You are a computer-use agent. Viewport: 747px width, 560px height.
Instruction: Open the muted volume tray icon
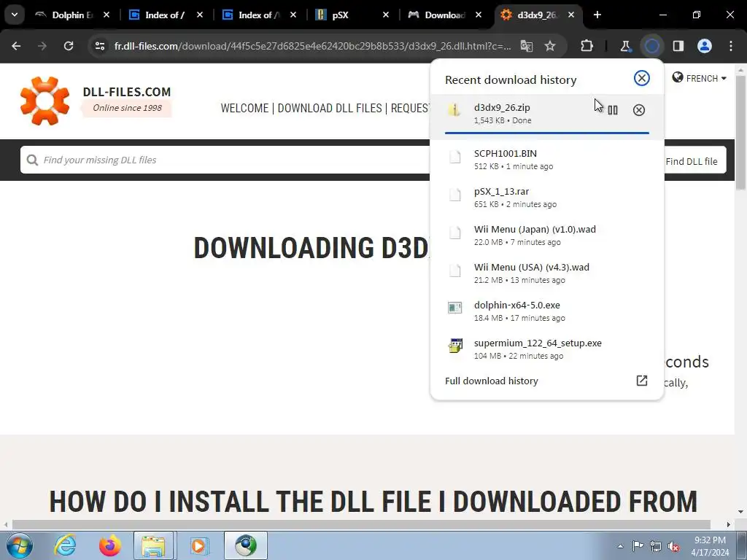(x=673, y=546)
